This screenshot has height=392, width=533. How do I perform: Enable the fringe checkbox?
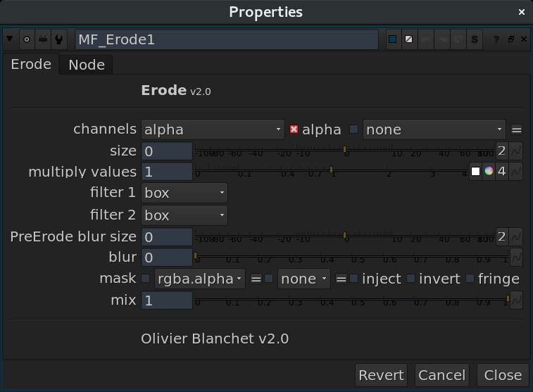[470, 279]
